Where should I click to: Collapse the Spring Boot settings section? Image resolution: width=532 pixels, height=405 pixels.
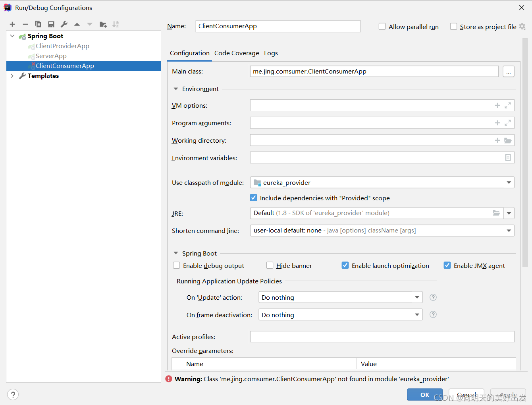point(175,253)
